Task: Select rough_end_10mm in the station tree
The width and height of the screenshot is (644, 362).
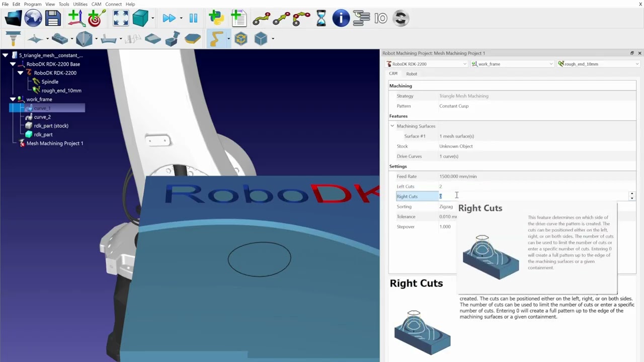Action: tap(61, 90)
